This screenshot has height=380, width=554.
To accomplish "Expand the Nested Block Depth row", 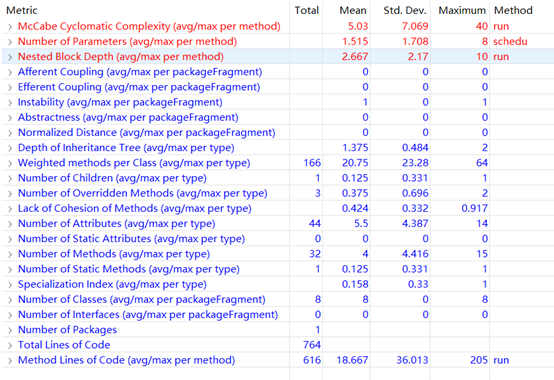I will (10, 57).
